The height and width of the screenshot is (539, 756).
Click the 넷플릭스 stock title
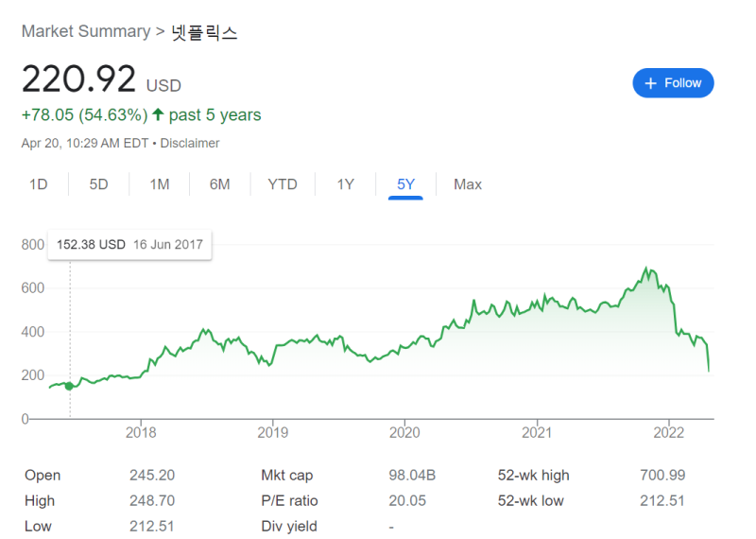204,32
